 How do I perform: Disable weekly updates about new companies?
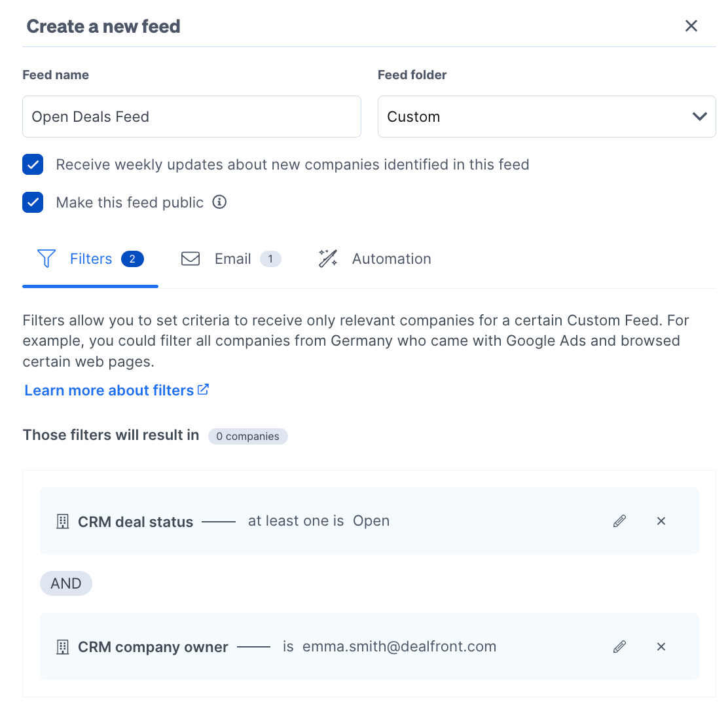coord(33,164)
